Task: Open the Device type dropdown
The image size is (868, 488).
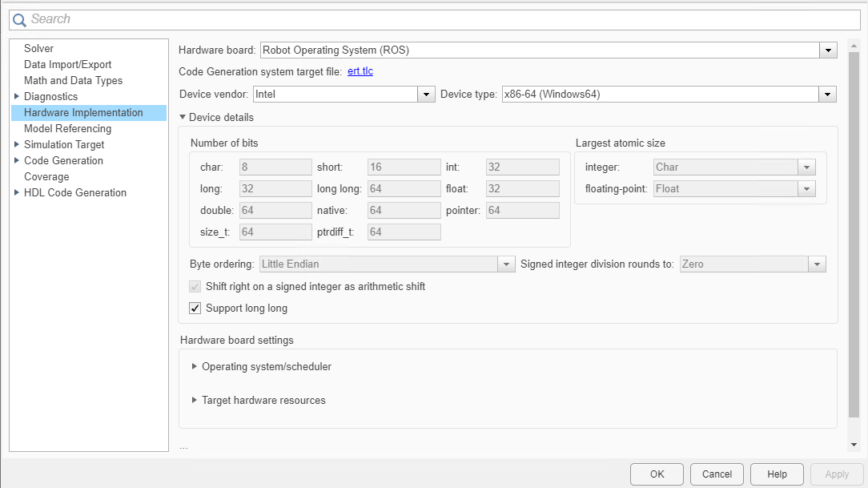Action: tap(828, 95)
